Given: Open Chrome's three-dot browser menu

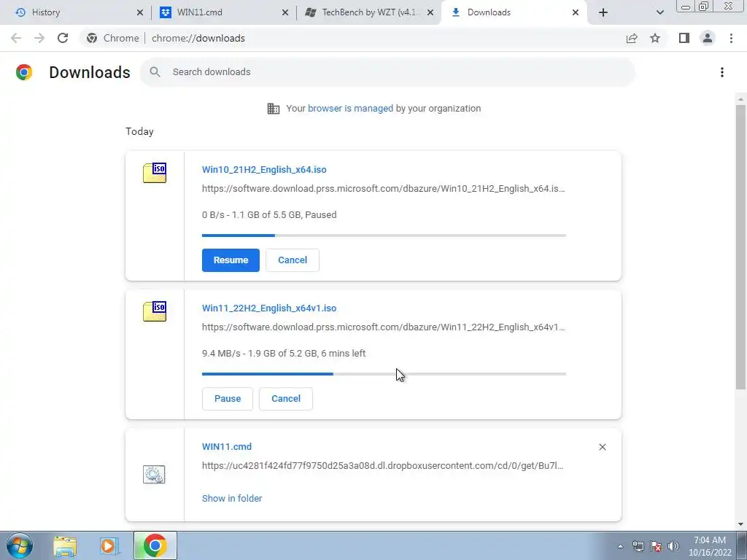Looking at the screenshot, I should tap(731, 38).
